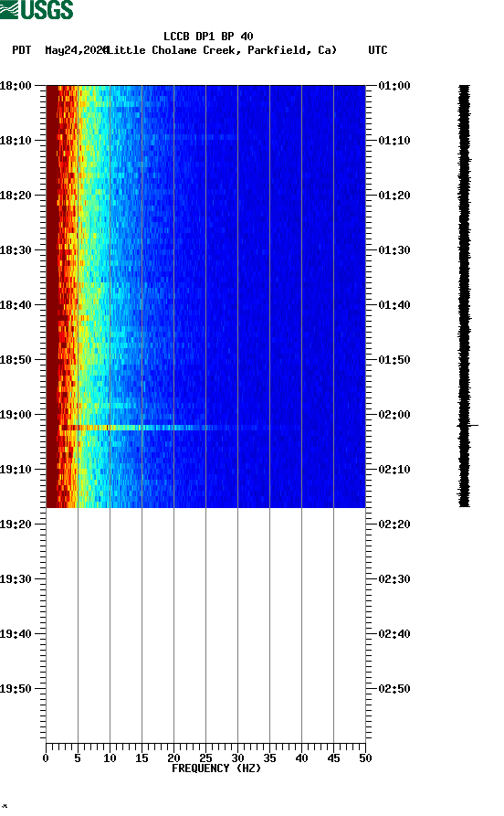Click the 10 Hz frequency tick label
Viewport: 504px width, 816px height.
[x=110, y=758]
